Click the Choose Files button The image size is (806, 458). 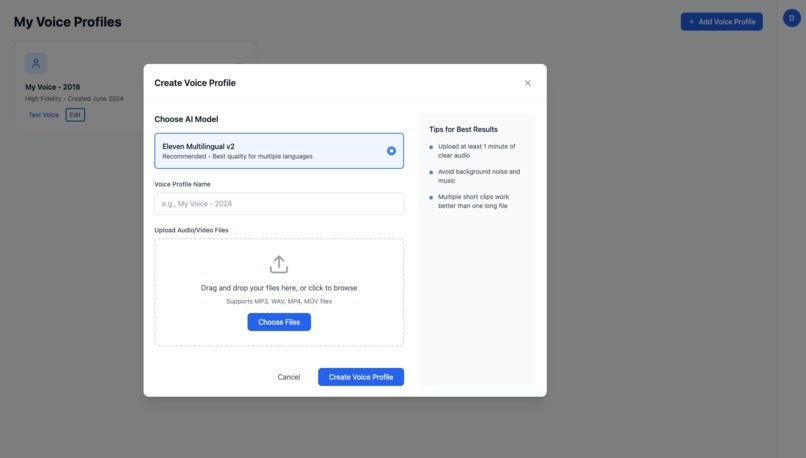point(279,322)
